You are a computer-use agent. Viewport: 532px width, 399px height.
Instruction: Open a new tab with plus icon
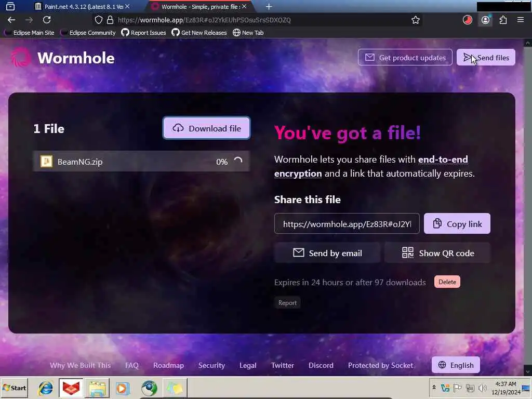[x=269, y=6]
